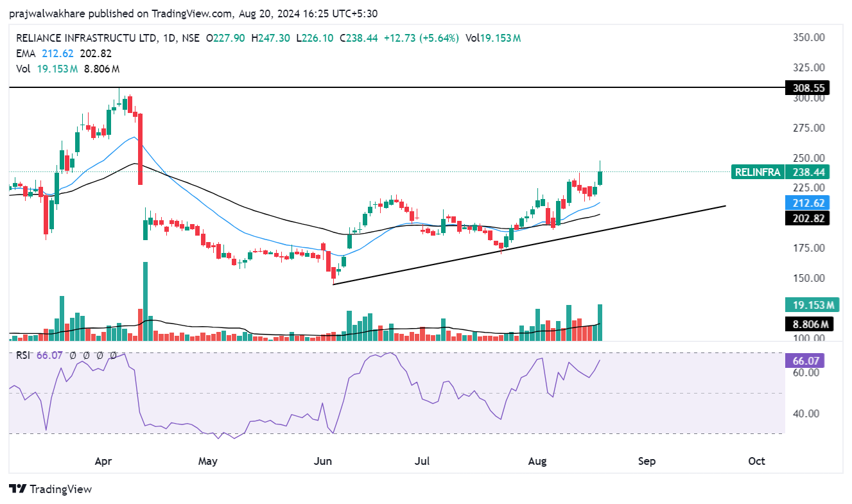Viewport: 852px width, 504px height.
Task: Click the 325.00 price scale label
Action: (808, 67)
